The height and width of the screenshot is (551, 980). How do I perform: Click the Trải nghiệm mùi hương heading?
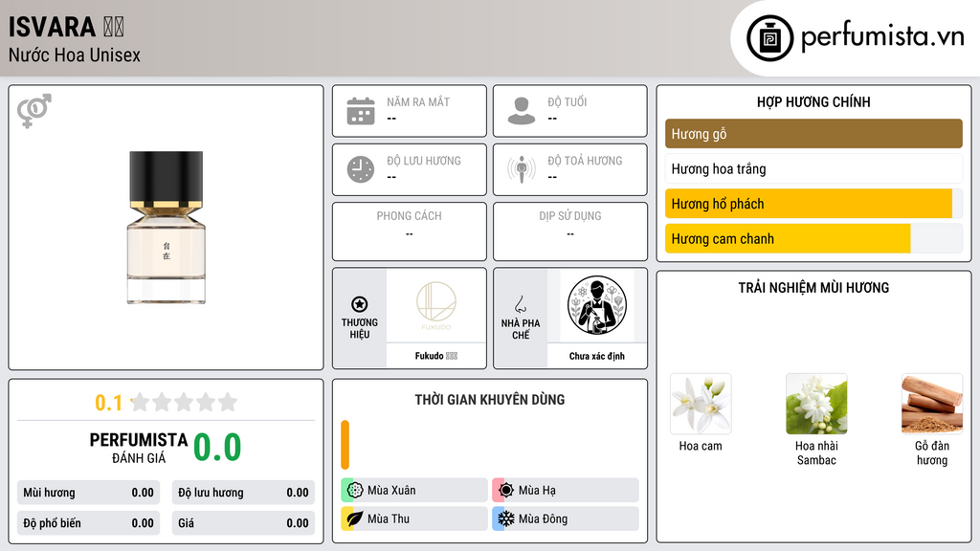click(x=813, y=288)
